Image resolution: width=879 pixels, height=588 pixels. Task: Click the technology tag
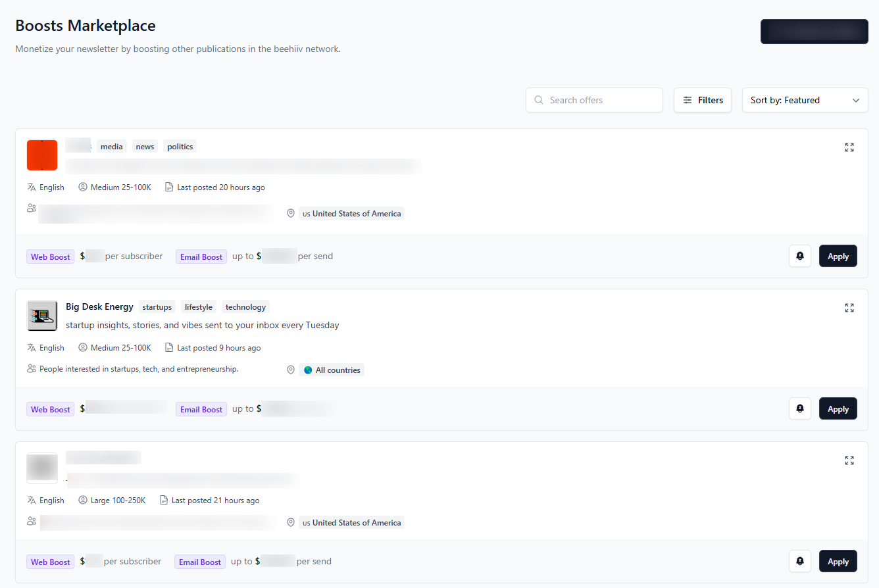[245, 307]
